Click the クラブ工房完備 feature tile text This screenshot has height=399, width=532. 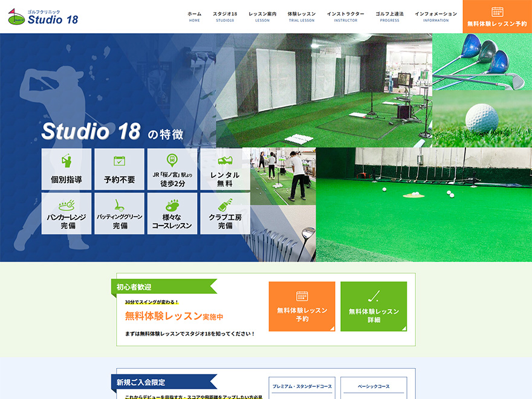pos(225,221)
